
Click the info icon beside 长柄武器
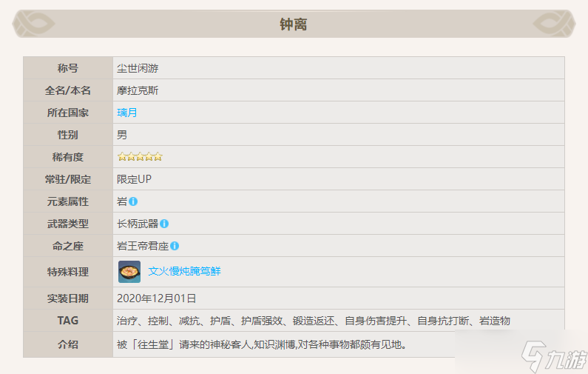point(164,224)
